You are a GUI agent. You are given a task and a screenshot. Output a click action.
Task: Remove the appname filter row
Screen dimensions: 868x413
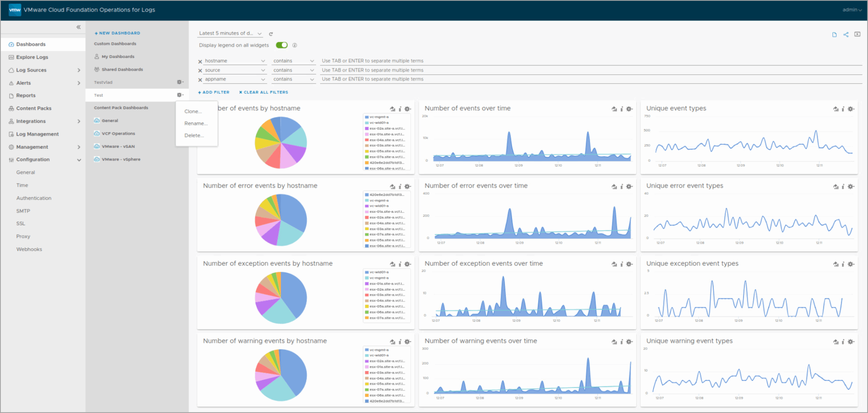click(200, 79)
